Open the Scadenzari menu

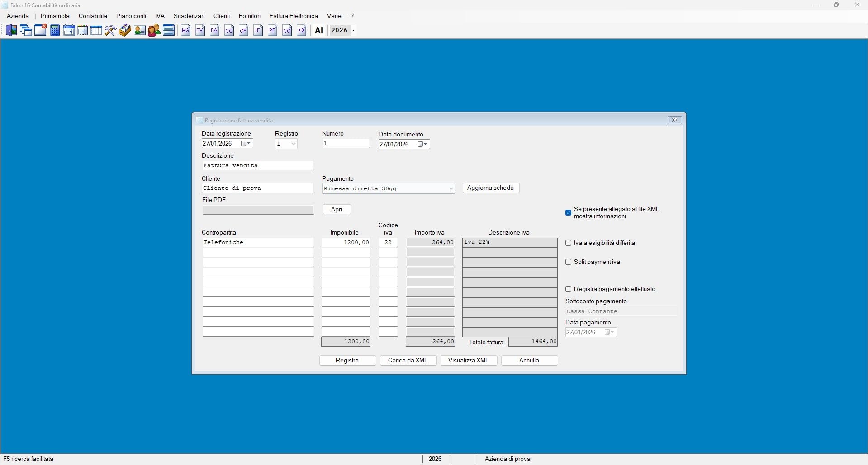click(189, 16)
